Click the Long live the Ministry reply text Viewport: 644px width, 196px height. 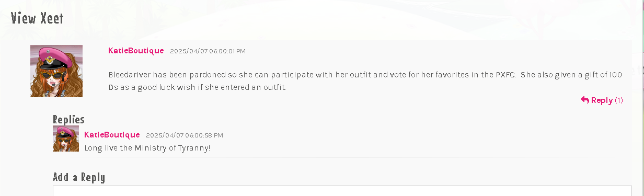pos(147,148)
